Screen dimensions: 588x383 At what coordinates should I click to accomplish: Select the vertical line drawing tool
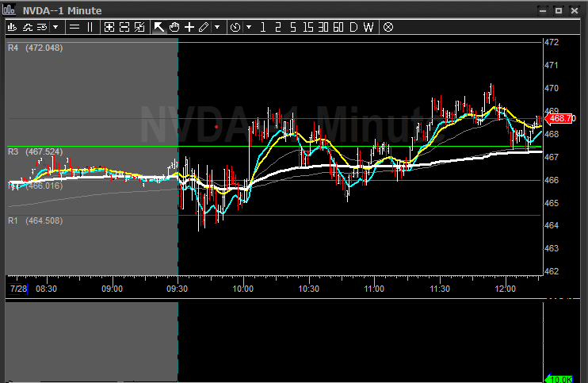(90, 27)
